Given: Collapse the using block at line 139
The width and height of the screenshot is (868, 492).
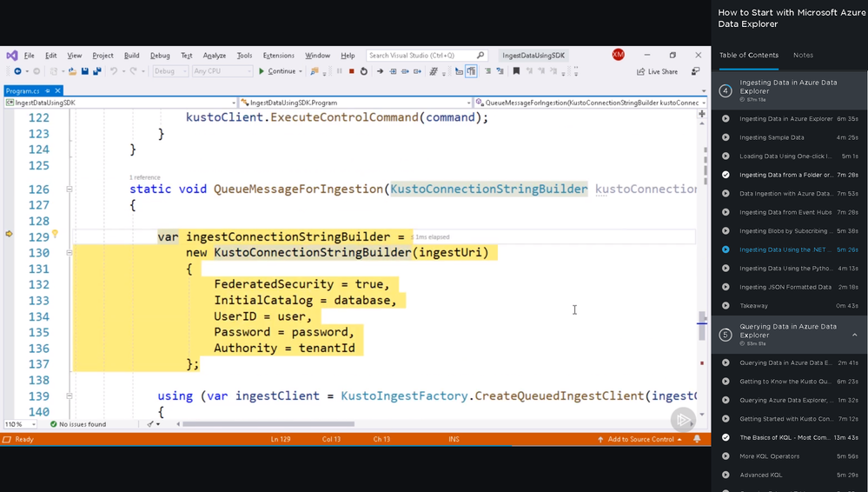Looking at the screenshot, I should 70,396.
